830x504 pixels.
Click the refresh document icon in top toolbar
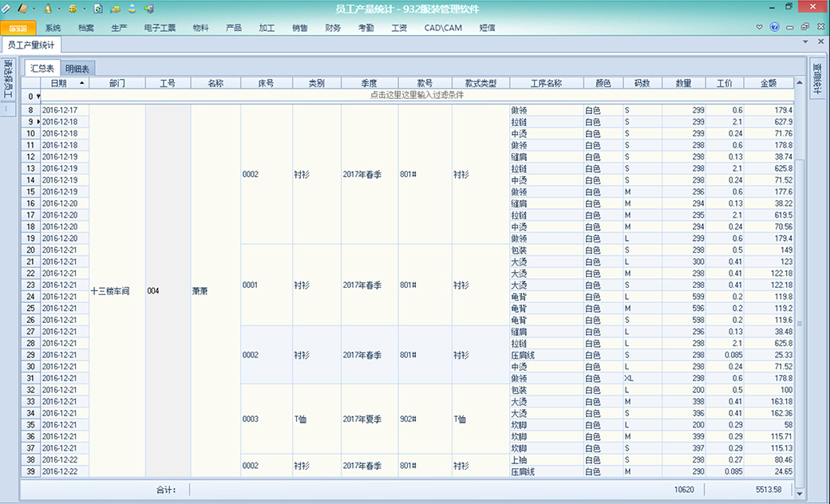pyautogui.click(x=97, y=8)
